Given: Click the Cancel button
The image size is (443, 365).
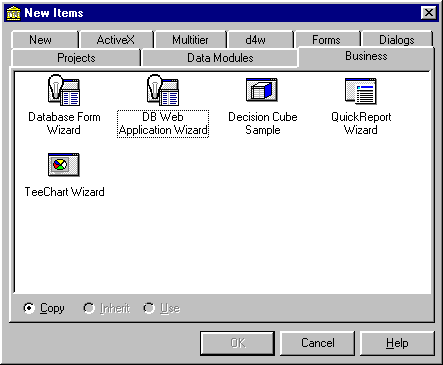Looking at the screenshot, I should tap(318, 343).
